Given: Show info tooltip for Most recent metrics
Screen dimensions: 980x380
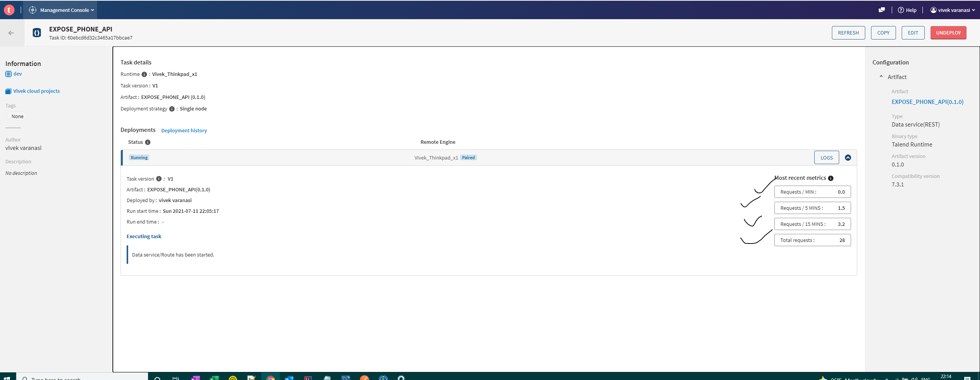Looking at the screenshot, I should pos(831,178).
